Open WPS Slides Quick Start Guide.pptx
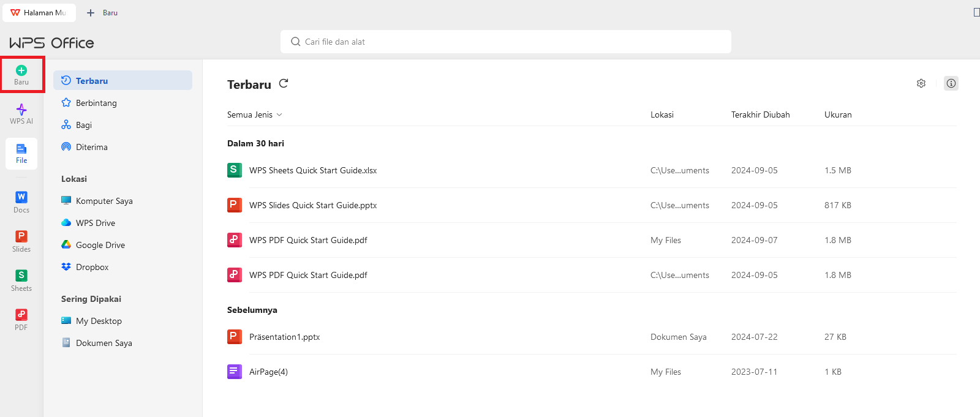This screenshot has height=417, width=980. tap(313, 205)
